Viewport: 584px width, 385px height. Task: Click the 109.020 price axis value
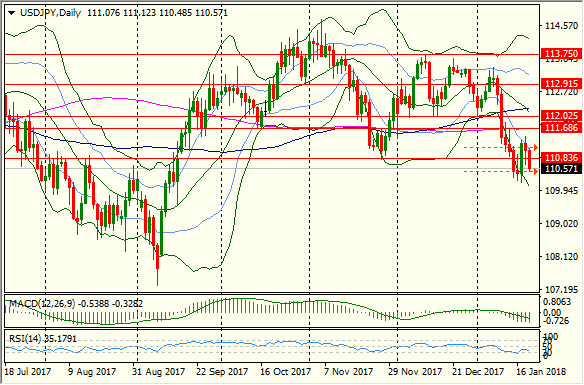[562, 224]
